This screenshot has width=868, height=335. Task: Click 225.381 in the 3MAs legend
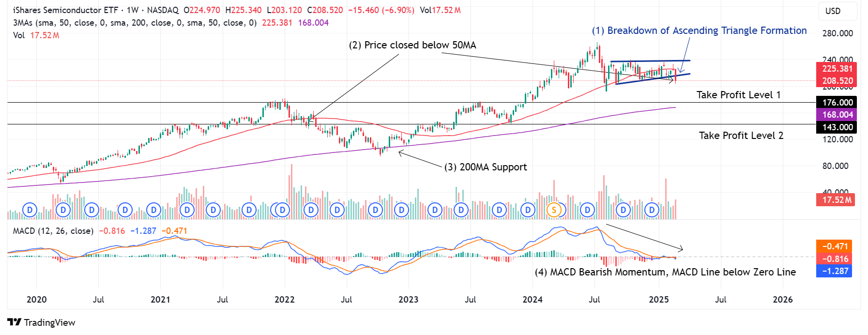[277, 23]
